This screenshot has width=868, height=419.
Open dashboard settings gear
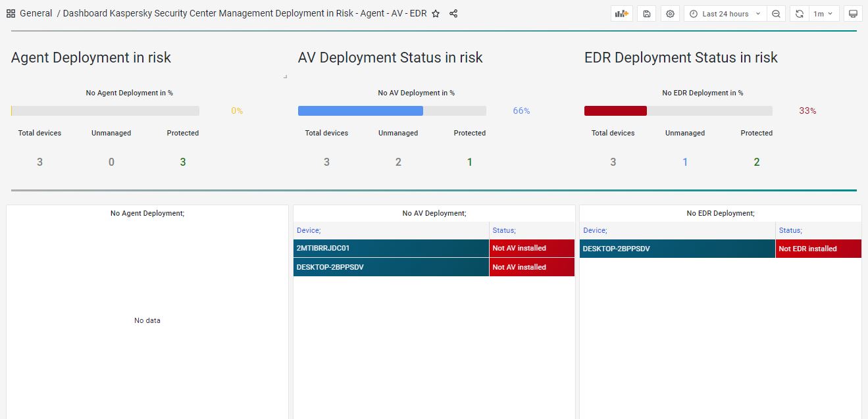670,14
